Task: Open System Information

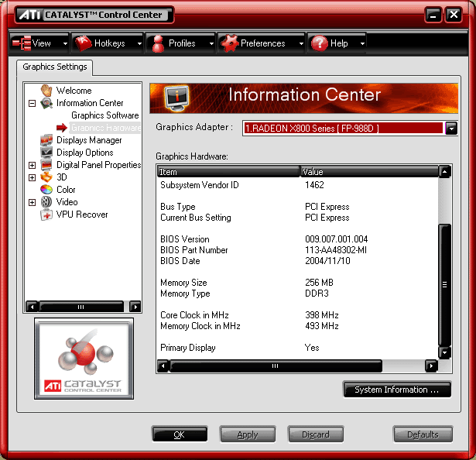Action: (397, 390)
